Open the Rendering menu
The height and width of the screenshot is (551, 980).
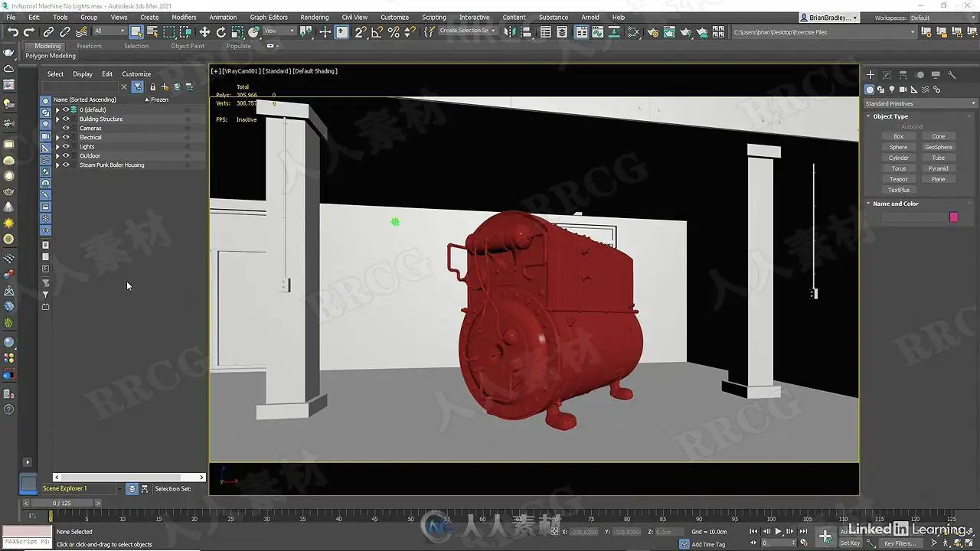[x=314, y=17]
